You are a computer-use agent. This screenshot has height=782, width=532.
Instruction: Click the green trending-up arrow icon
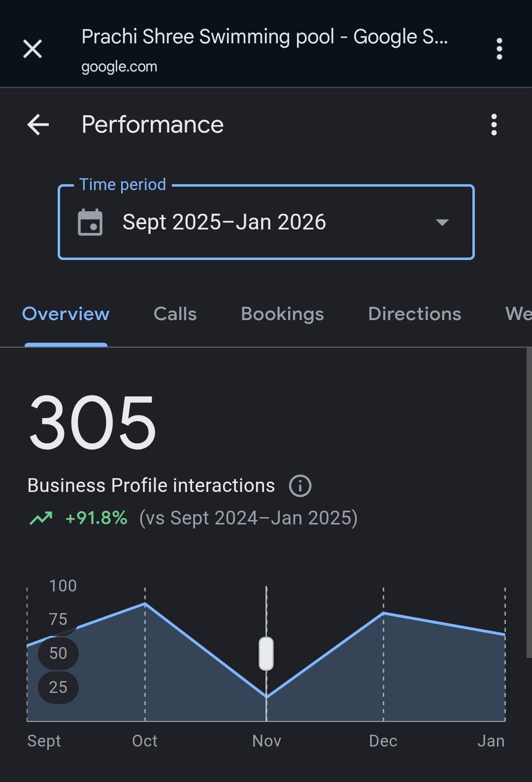click(x=41, y=518)
